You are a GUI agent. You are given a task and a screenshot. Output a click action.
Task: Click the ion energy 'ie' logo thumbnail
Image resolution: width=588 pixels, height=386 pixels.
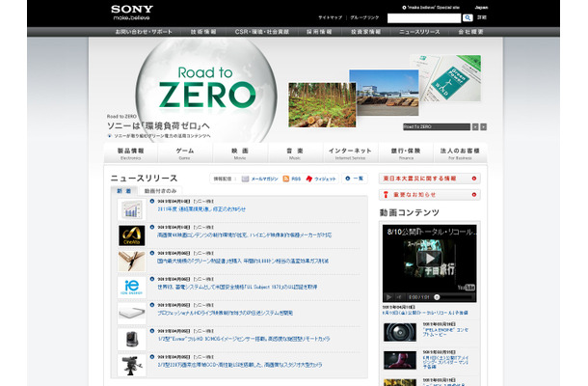[132, 288]
